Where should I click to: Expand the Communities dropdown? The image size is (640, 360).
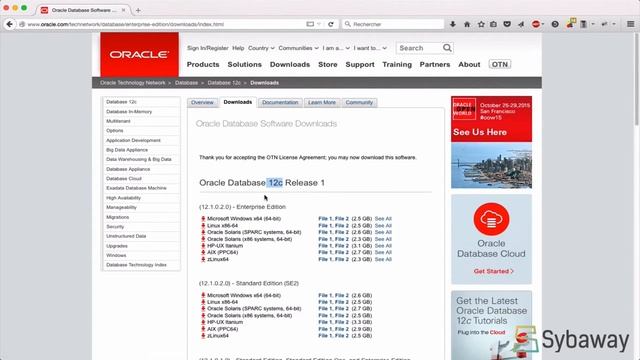click(298, 48)
